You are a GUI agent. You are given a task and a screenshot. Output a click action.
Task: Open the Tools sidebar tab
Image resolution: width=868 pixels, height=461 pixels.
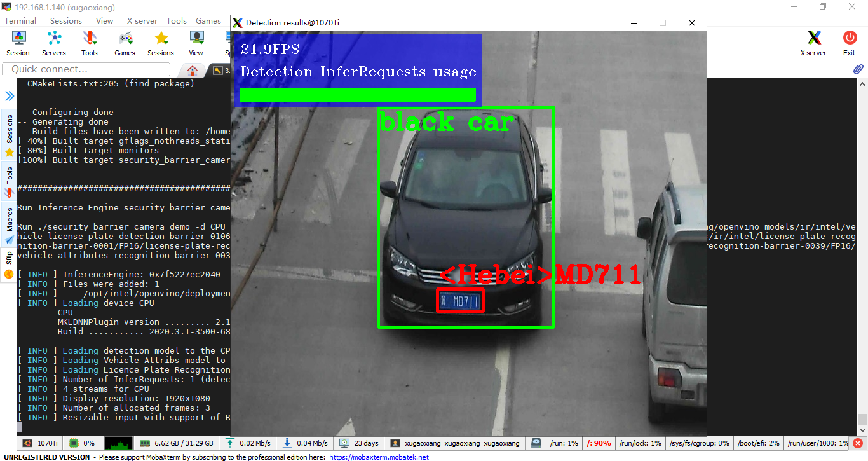9,182
